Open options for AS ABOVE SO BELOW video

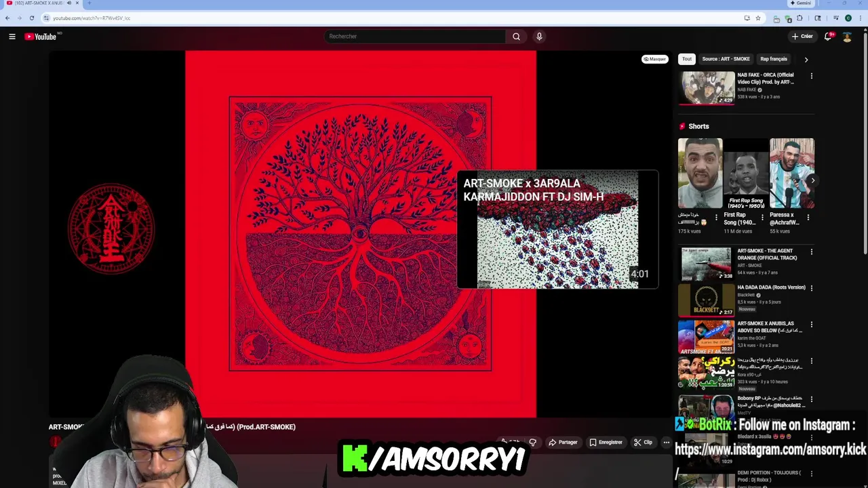[x=812, y=325]
